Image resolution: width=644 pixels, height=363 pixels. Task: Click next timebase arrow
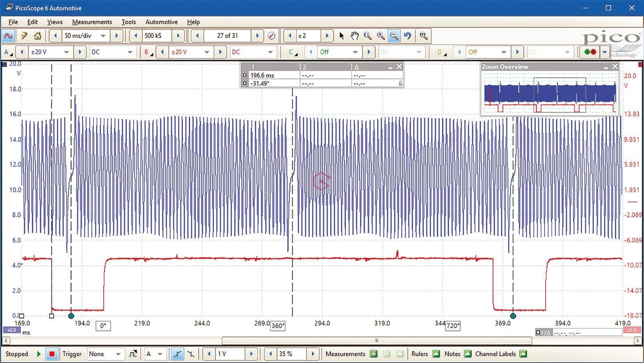(116, 36)
